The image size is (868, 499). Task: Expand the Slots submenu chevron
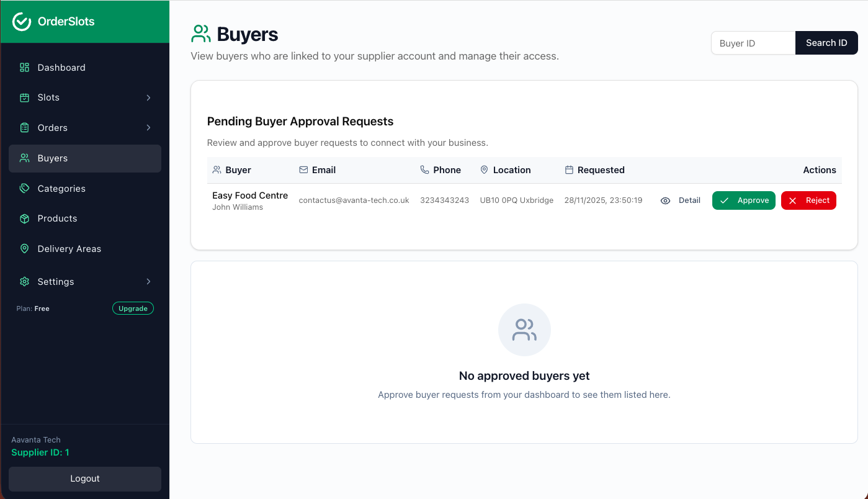pyautogui.click(x=148, y=97)
